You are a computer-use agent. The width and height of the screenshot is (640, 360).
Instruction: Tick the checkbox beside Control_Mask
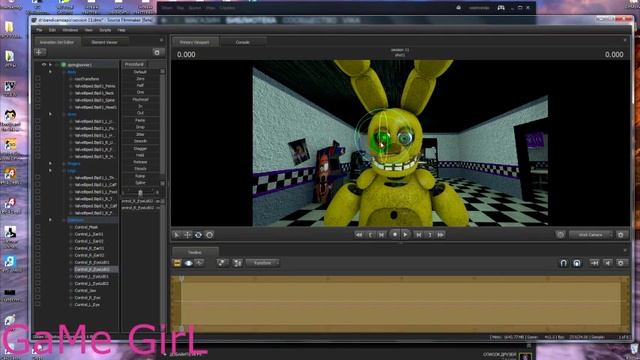(x=38, y=227)
